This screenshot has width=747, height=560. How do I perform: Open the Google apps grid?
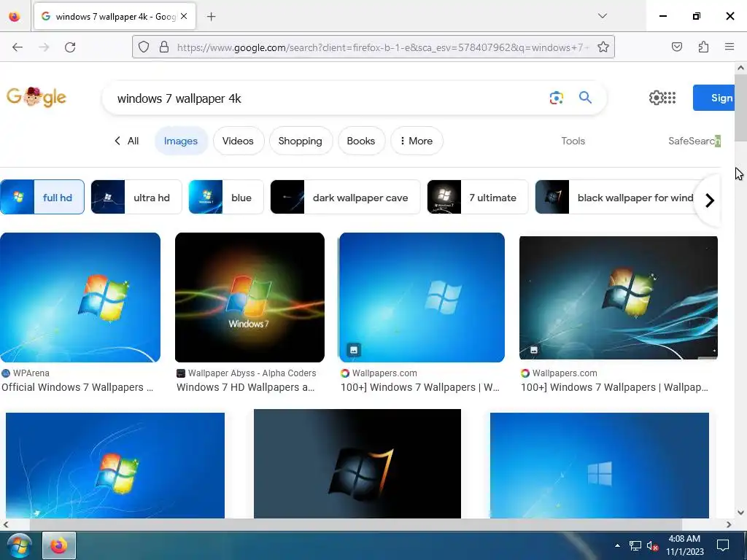[x=670, y=98]
